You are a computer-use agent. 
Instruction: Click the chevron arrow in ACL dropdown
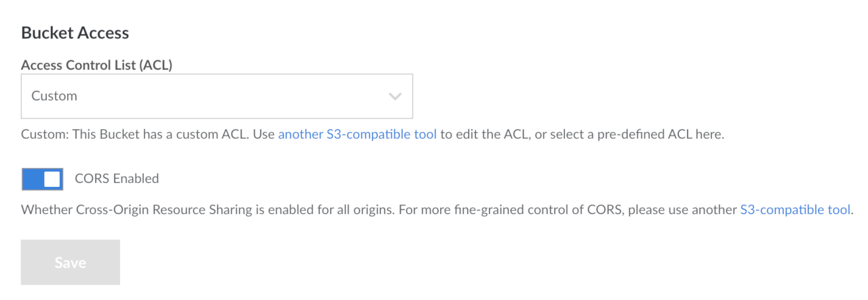395,96
